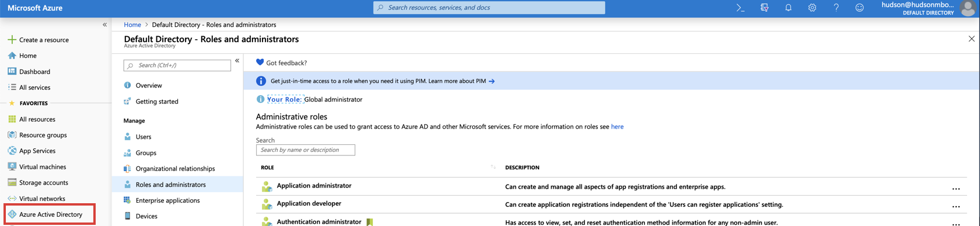Viewport: 980px width, 226px height.
Task: Click the Virtual machines monitor icon
Action: [x=12, y=166]
